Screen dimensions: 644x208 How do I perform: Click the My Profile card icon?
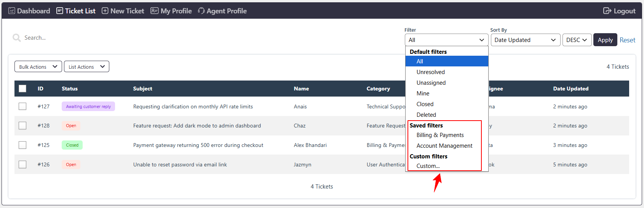click(x=154, y=11)
